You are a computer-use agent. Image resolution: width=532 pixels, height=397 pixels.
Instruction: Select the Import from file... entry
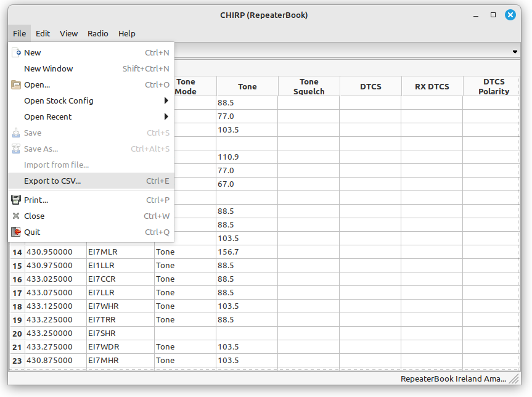point(91,165)
